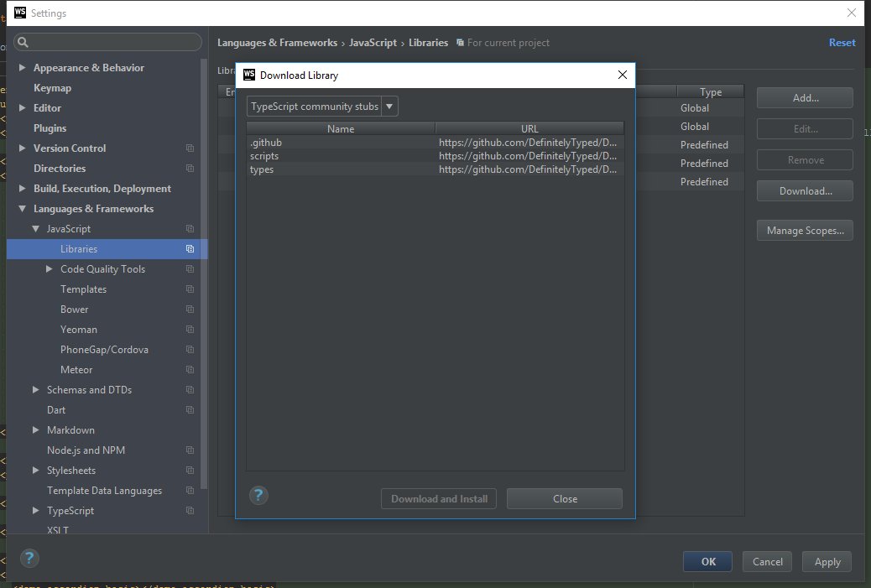
Task: Click the Close button in Download Library
Action: (x=565, y=498)
